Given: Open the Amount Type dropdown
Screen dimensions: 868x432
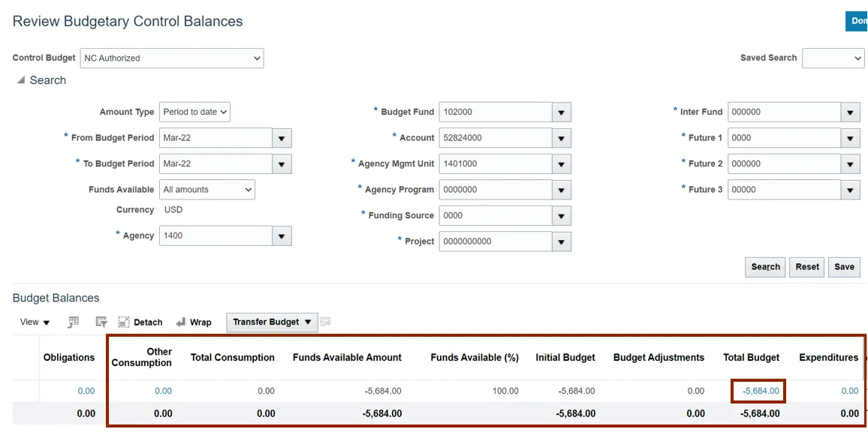Looking at the screenshot, I should point(196,112).
